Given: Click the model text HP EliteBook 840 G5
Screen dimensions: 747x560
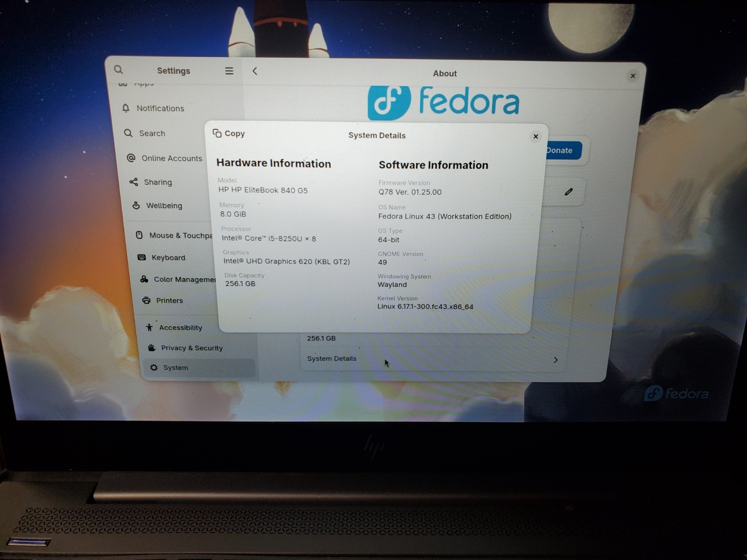Looking at the screenshot, I should (x=263, y=190).
